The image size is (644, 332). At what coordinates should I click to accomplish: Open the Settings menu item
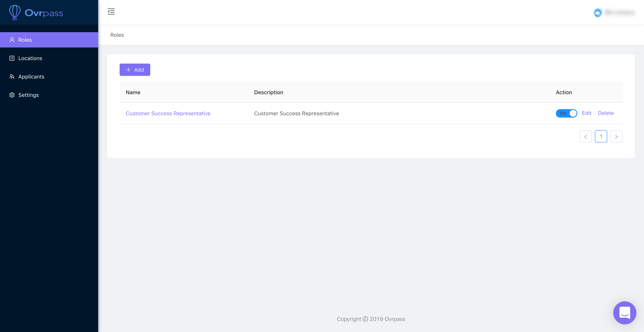click(29, 95)
